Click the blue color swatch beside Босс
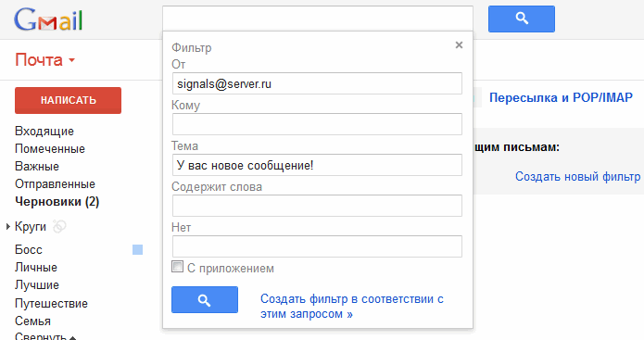Image resolution: width=644 pixels, height=340 pixels. tap(137, 249)
